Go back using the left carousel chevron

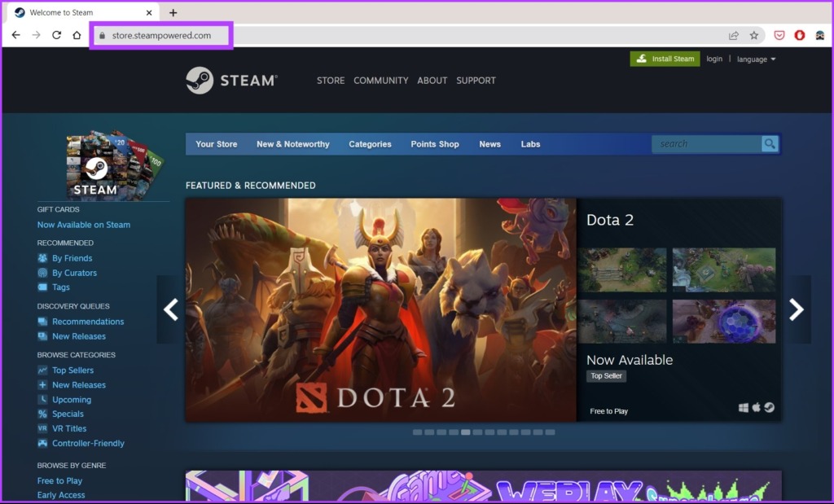[x=171, y=310]
